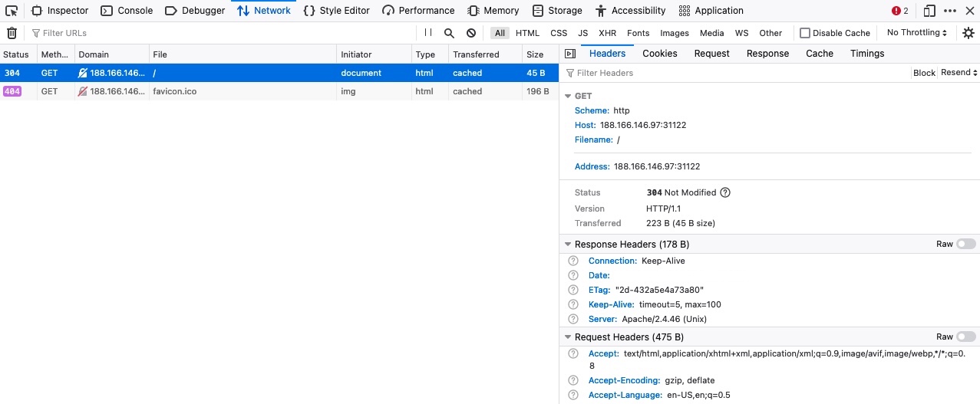Open the No Throttling dropdown
980x404 pixels.
coord(917,33)
